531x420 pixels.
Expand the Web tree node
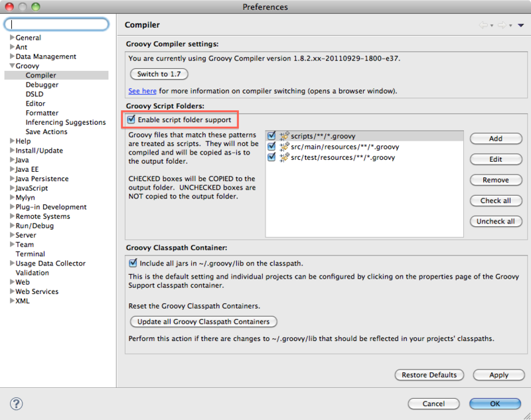(x=12, y=282)
